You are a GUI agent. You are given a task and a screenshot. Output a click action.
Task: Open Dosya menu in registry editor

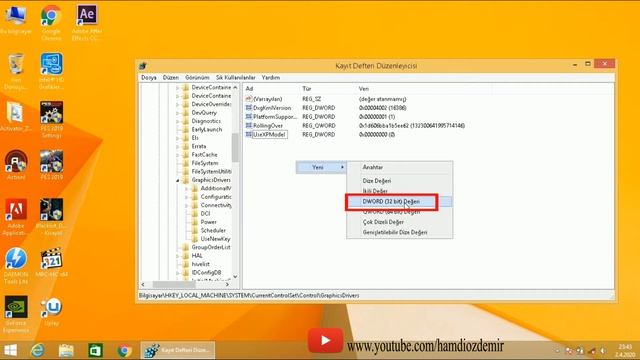149,78
